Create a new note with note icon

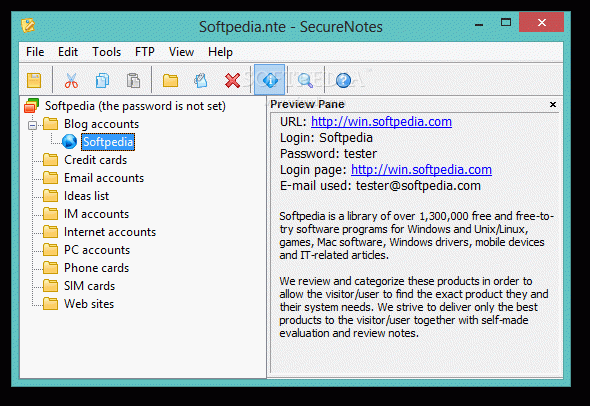[x=201, y=80]
